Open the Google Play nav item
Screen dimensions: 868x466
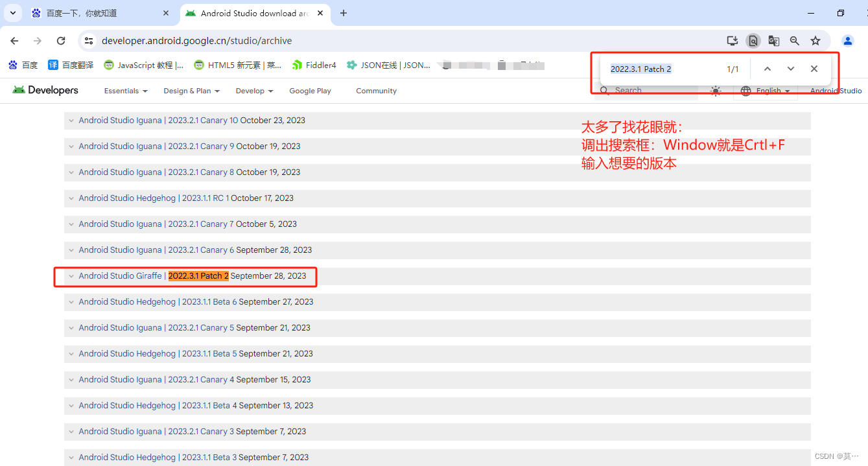coord(310,91)
